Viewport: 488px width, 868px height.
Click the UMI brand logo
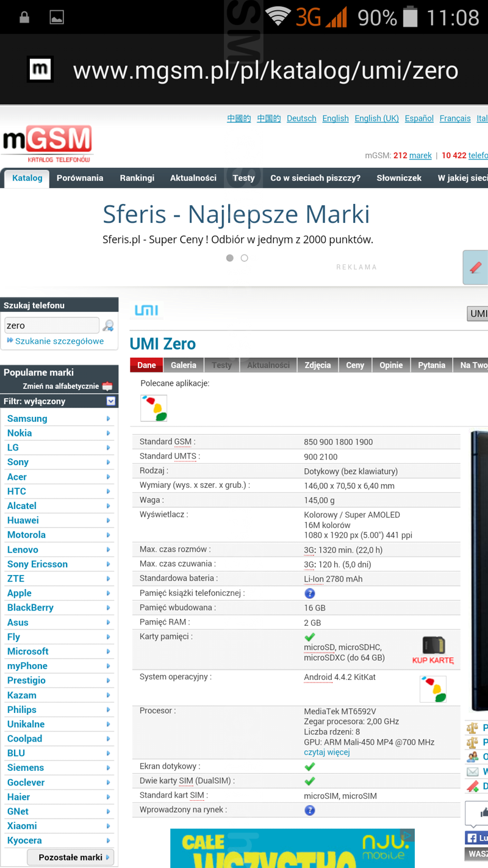(146, 311)
